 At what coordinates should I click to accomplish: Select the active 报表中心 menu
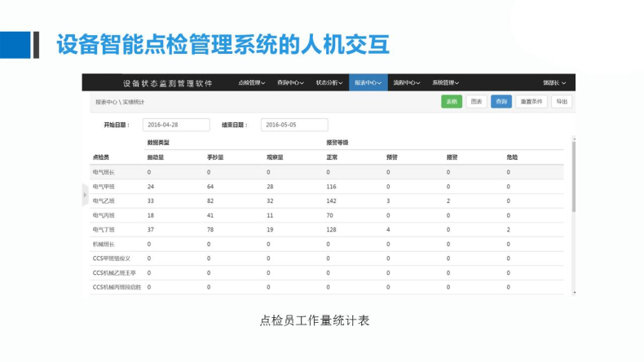(x=368, y=82)
